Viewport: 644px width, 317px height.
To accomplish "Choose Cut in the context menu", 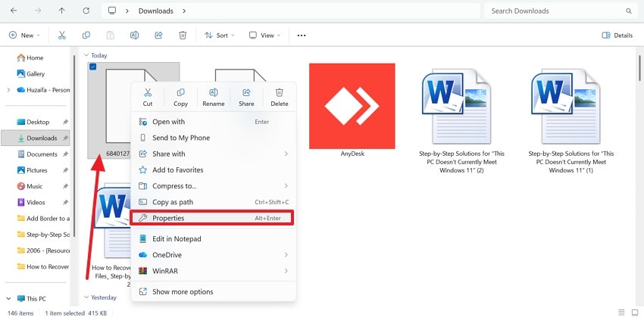I will coord(148,97).
